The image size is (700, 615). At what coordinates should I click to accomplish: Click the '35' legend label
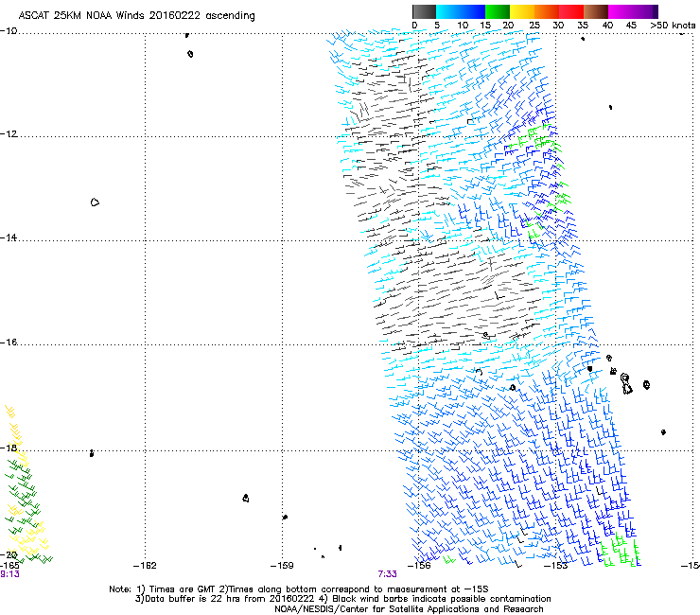[583, 26]
